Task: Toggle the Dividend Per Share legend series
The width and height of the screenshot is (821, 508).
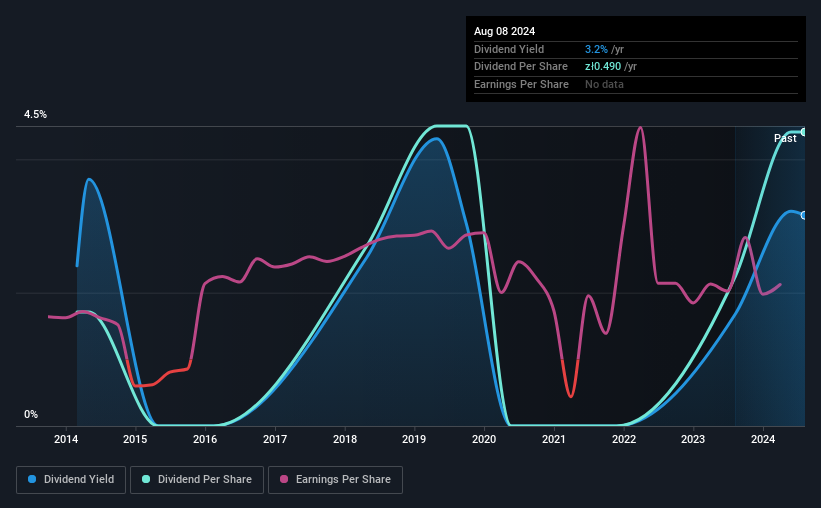Action: coord(197,480)
